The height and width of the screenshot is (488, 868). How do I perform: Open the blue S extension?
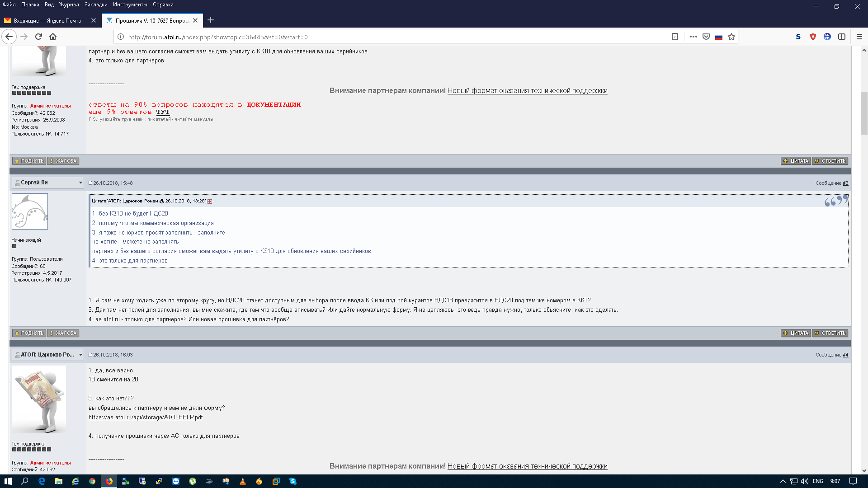[798, 37]
